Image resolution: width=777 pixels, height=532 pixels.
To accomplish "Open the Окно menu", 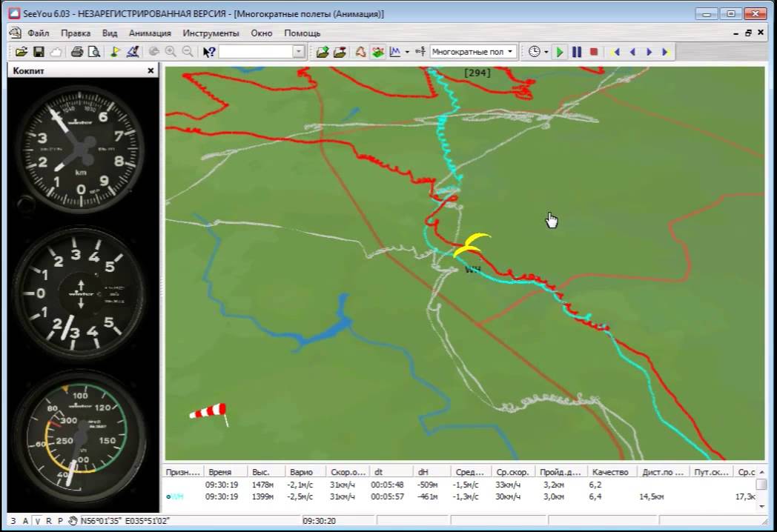I will click(261, 33).
